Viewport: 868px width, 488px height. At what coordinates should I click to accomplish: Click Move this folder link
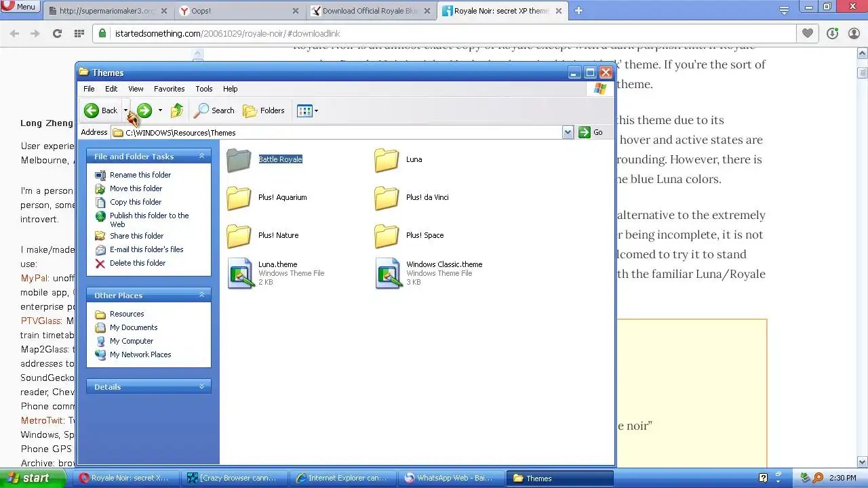point(136,188)
